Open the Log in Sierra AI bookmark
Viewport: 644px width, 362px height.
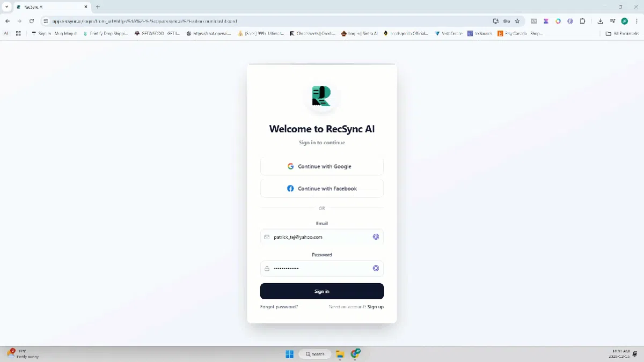[x=360, y=33]
